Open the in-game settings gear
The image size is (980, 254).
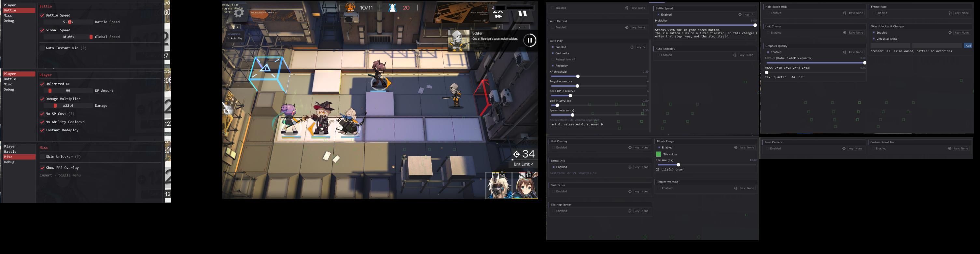(239, 14)
